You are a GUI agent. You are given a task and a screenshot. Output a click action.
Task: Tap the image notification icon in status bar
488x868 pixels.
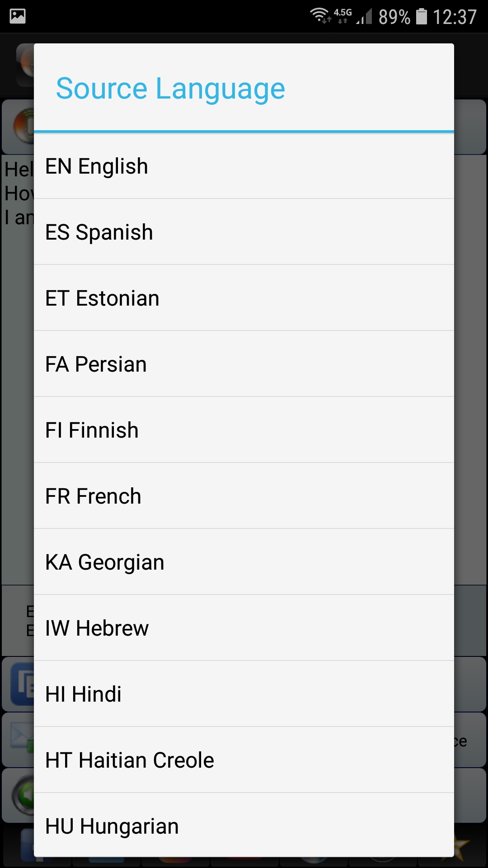[x=17, y=17]
